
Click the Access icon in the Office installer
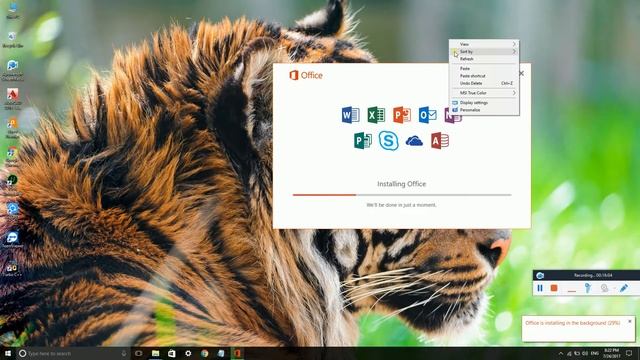tap(440, 141)
